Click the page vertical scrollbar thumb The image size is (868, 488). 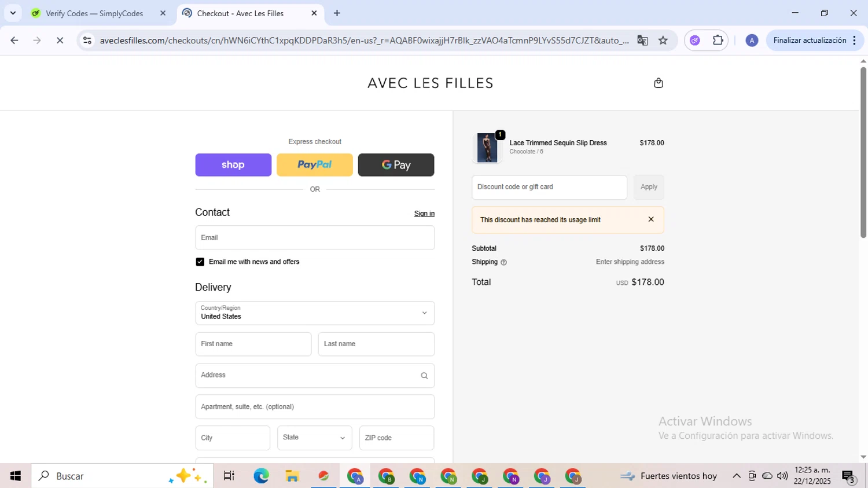(863, 153)
